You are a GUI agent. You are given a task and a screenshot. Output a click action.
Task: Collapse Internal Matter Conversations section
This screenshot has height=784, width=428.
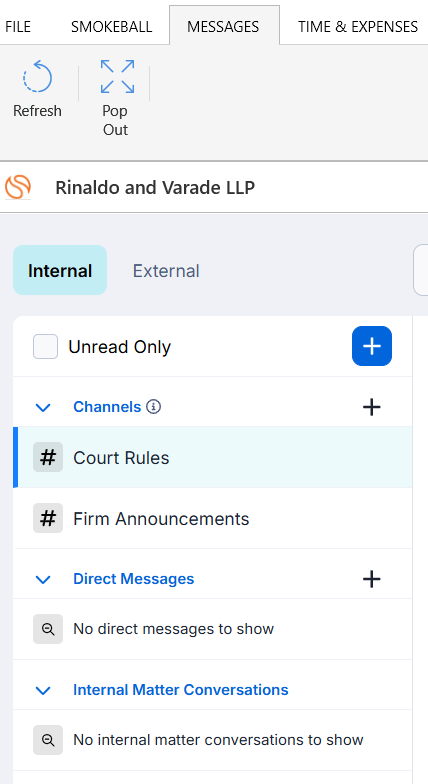click(44, 690)
